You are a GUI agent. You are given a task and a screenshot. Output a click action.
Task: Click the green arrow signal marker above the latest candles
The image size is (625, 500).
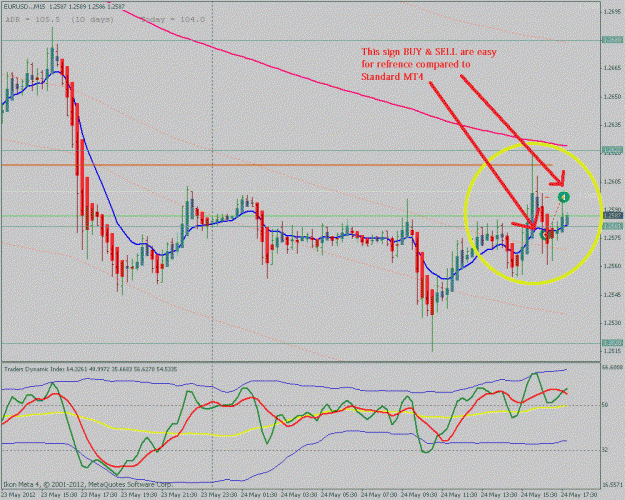click(x=563, y=197)
